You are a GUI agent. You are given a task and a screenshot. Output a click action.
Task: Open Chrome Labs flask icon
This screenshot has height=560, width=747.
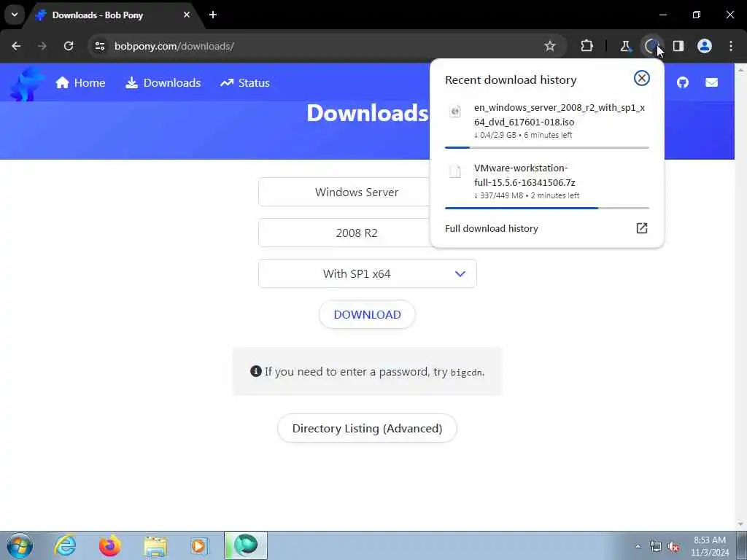(625, 46)
